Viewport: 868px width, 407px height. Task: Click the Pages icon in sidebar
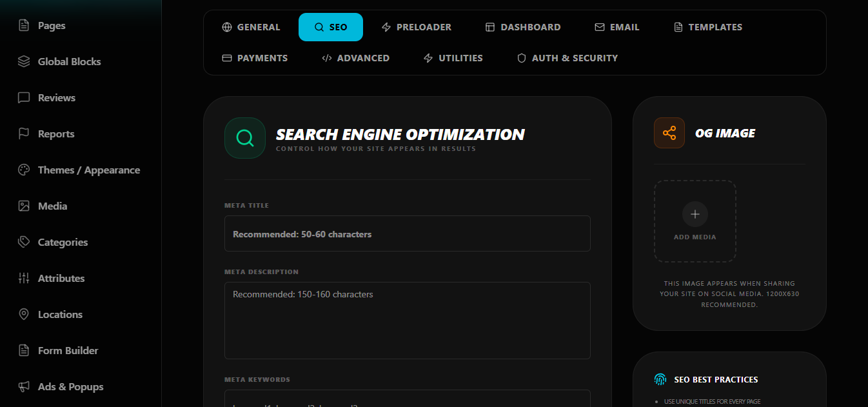[24, 26]
